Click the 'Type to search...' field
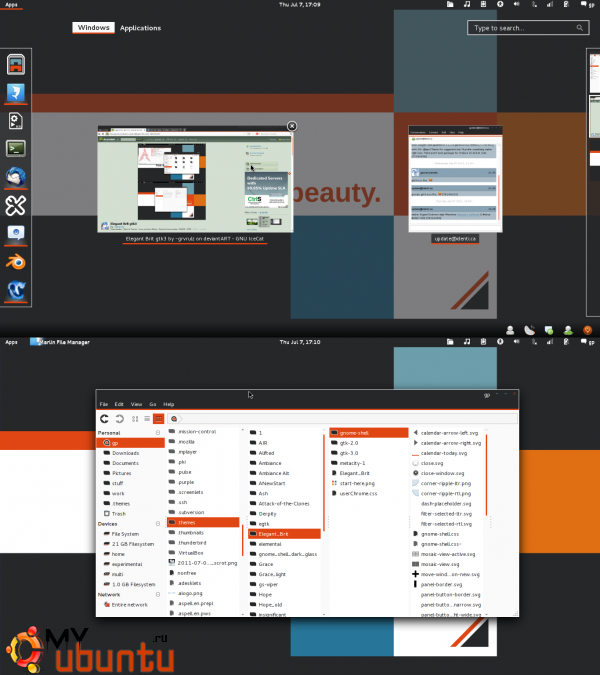 tap(522, 28)
